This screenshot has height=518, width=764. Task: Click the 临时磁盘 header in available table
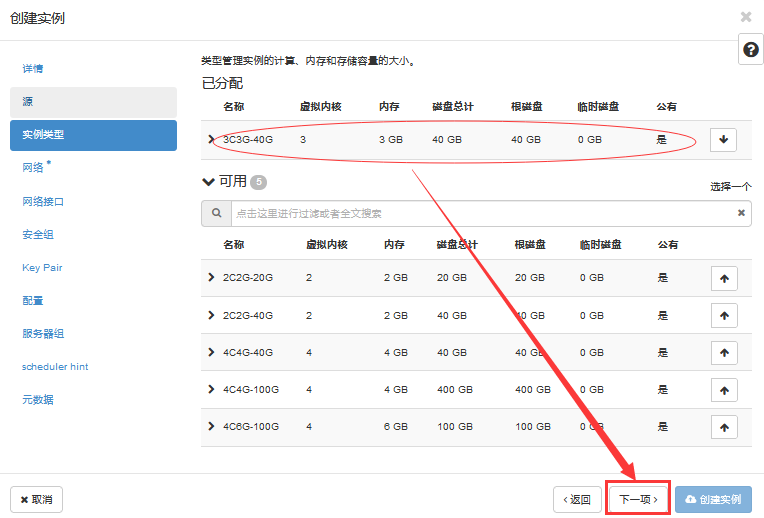click(x=600, y=245)
